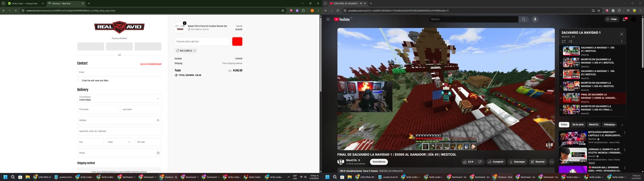Subscribe with the Suscribirme button
Screen dimensions: 644x181
(379, 162)
